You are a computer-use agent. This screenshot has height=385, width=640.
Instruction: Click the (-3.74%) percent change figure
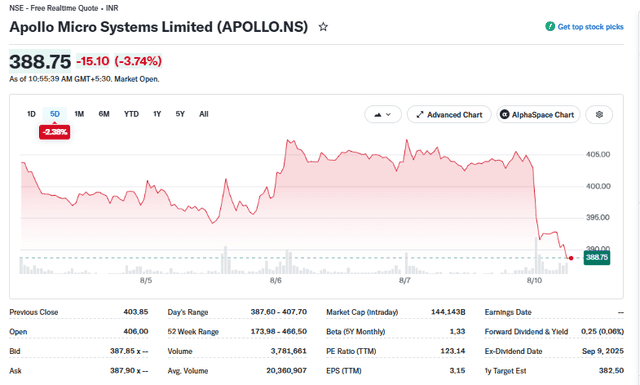point(138,61)
